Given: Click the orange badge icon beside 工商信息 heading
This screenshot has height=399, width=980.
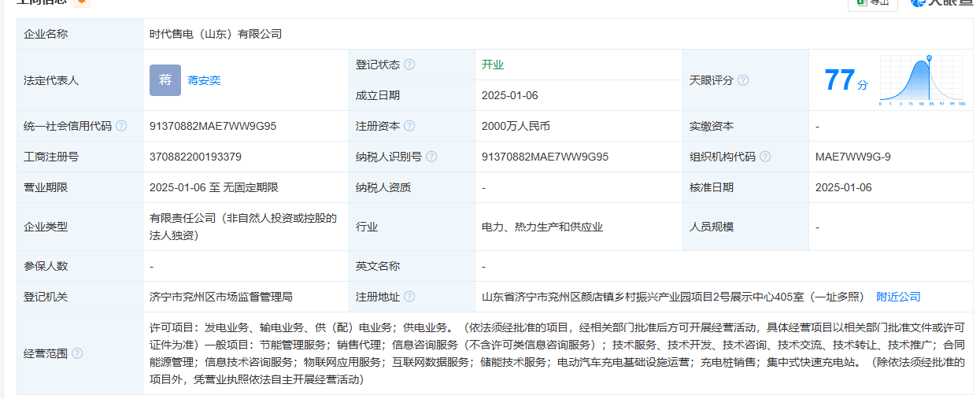Looking at the screenshot, I should pos(82,2).
